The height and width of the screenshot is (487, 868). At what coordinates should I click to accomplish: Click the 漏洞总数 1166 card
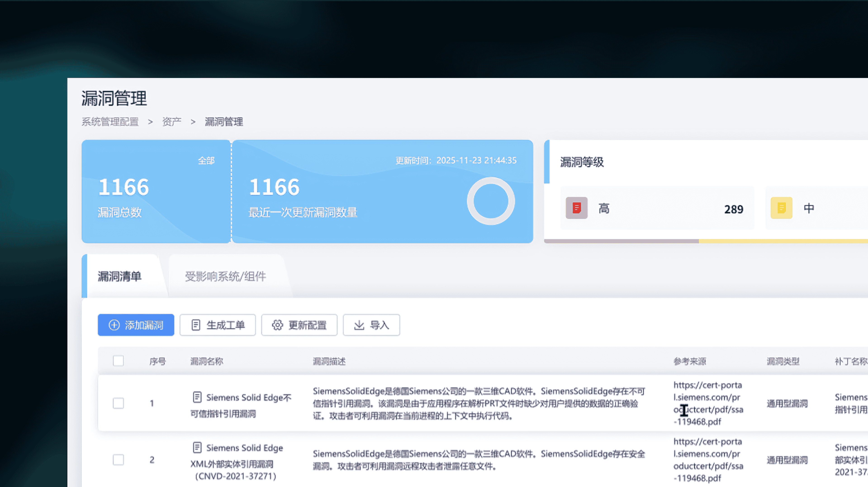[x=156, y=191]
